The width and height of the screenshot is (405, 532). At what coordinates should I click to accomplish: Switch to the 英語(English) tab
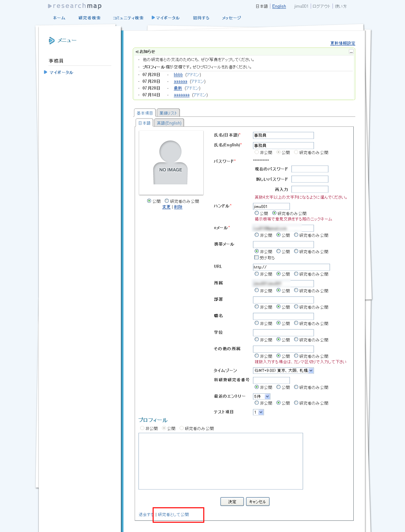(x=169, y=123)
